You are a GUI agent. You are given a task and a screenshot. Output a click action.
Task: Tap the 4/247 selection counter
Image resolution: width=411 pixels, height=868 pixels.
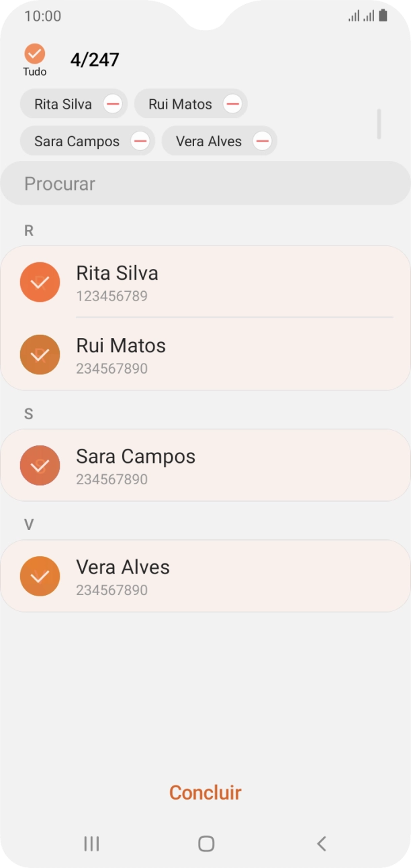pos(94,59)
